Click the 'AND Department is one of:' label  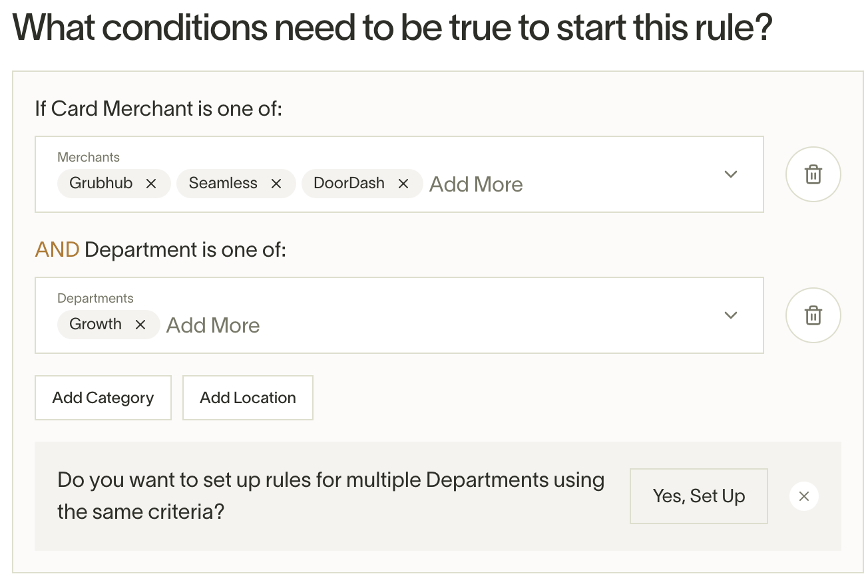[x=160, y=250]
